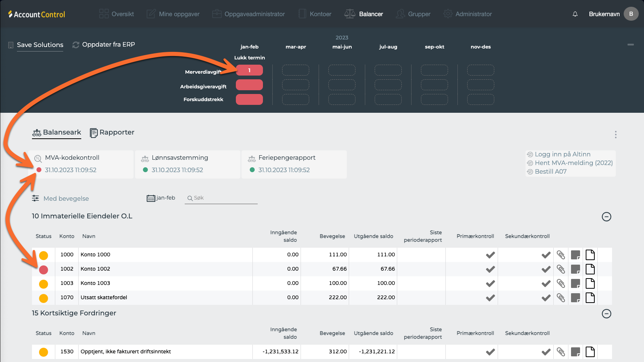The image size is (644, 362).
Task: Open the note icon for Konto 1002
Action: (575, 269)
